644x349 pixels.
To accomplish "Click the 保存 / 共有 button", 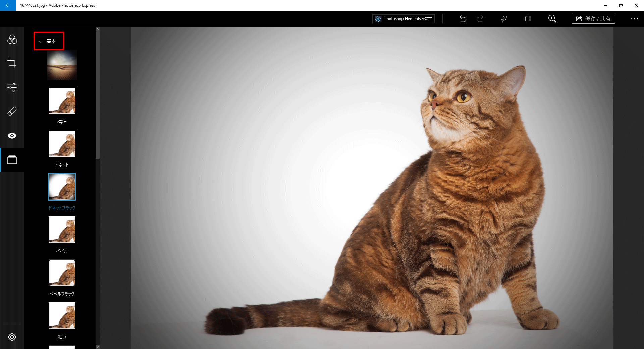I will [593, 19].
